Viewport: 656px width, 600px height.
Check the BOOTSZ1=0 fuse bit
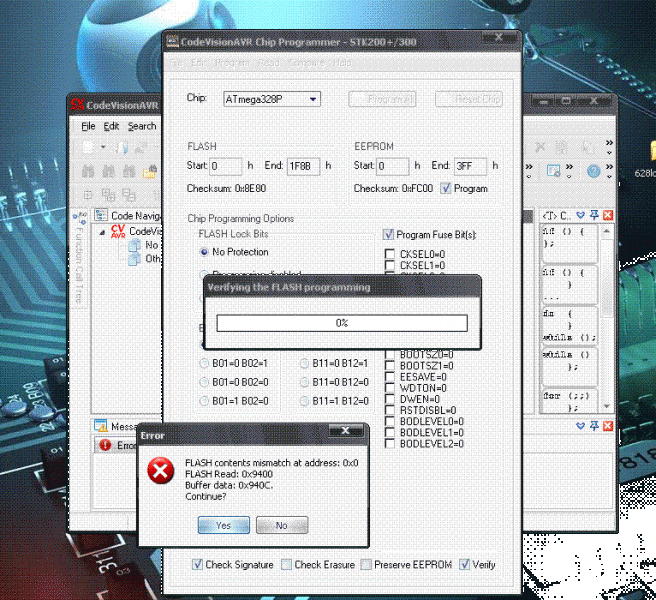point(390,366)
